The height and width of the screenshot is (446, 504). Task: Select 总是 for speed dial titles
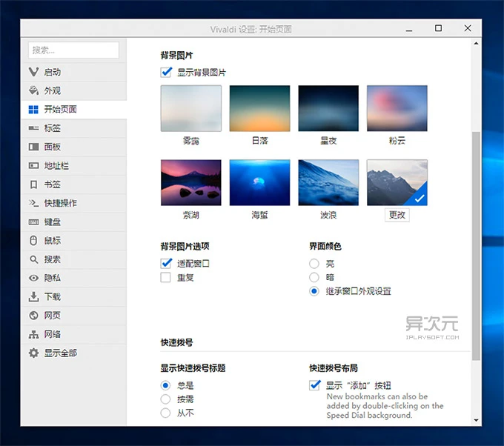[165, 385]
